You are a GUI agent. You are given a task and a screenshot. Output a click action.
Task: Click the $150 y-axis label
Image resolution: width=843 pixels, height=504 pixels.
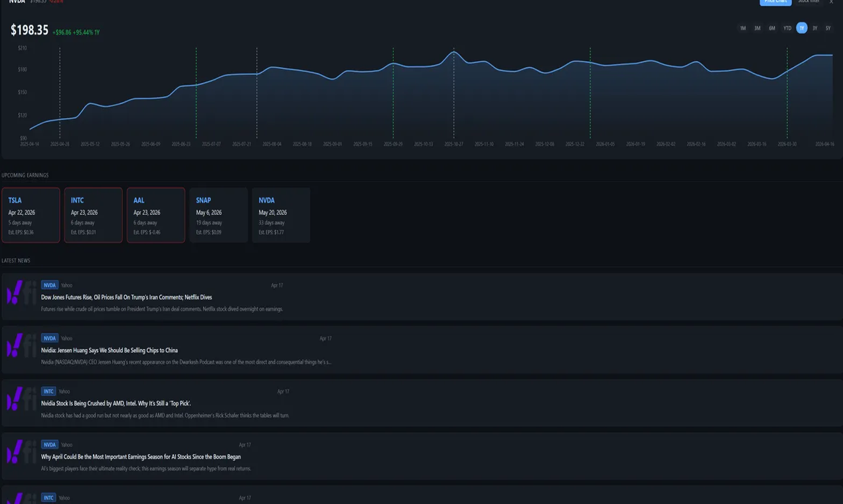(x=23, y=92)
